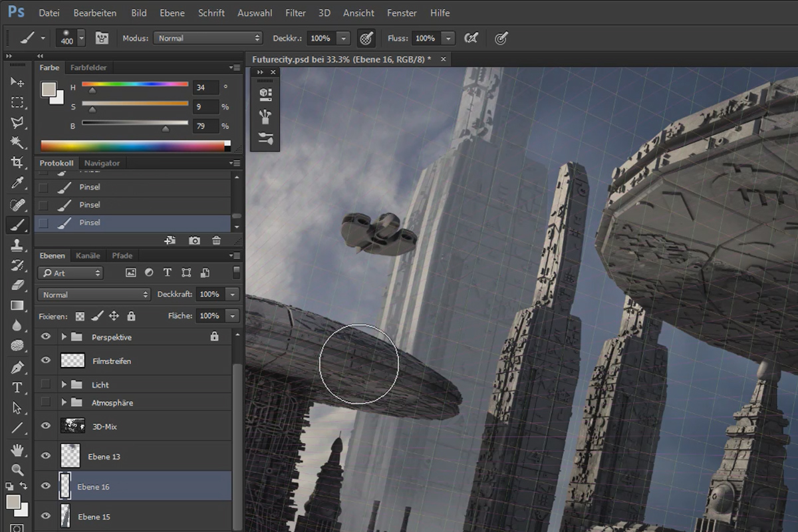798x532 pixels.
Task: Open the Filter menu
Action: coord(295,13)
